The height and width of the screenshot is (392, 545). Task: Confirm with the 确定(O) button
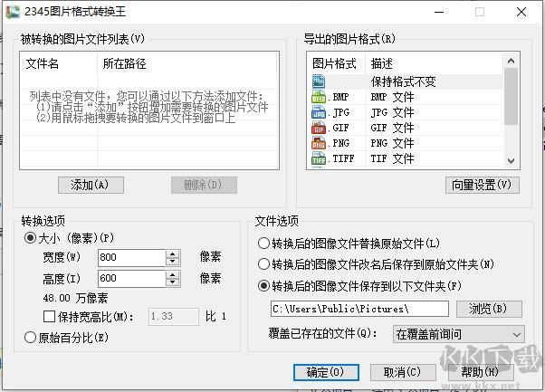[326, 372]
